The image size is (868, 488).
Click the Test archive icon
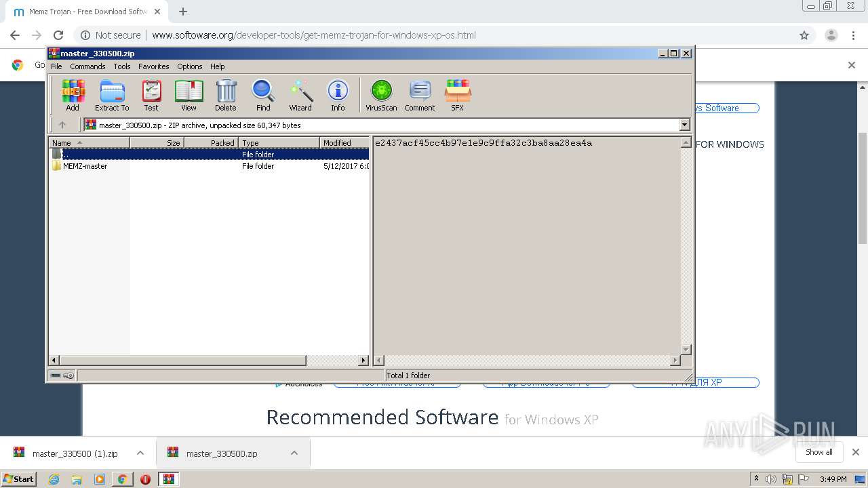point(151,95)
